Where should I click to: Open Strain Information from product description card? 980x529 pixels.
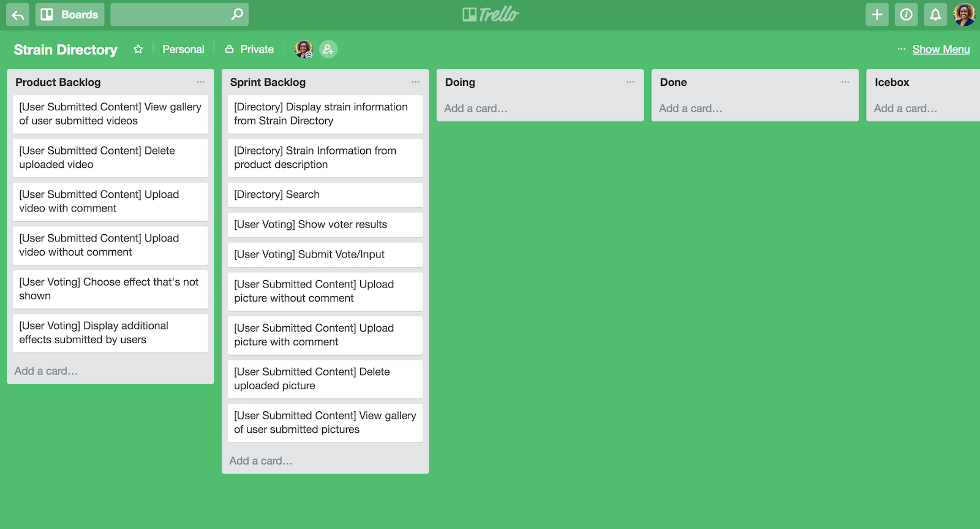(x=325, y=158)
